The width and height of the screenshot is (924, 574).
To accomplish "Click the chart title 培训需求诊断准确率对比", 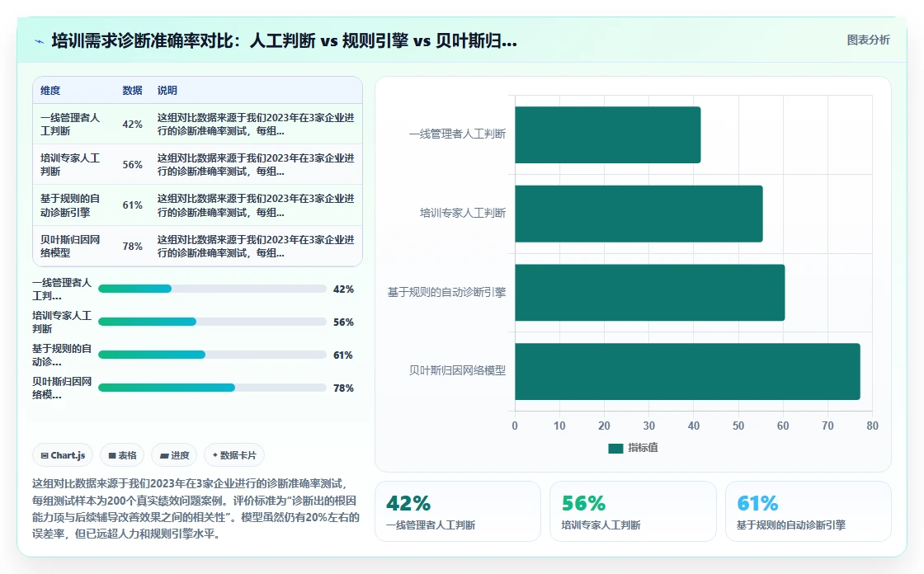I will [284, 40].
